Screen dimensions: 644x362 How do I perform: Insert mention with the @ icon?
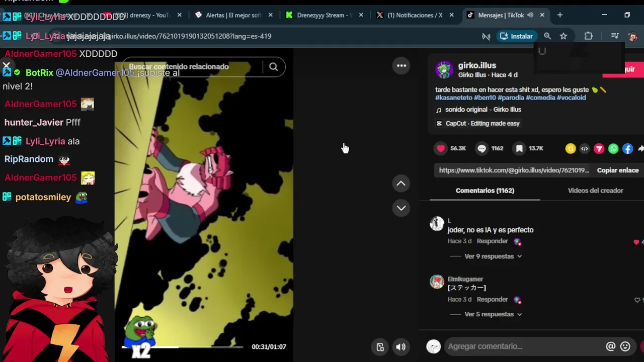(x=610, y=346)
